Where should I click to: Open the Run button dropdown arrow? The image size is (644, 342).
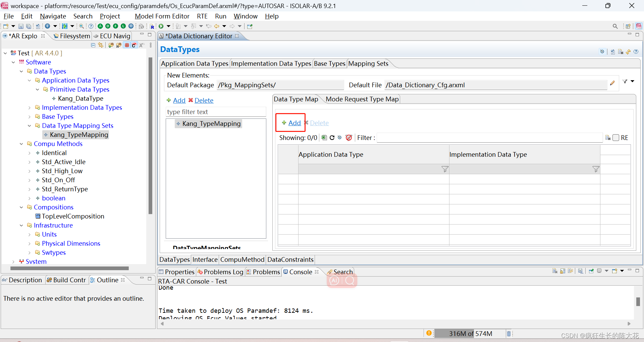click(x=169, y=26)
